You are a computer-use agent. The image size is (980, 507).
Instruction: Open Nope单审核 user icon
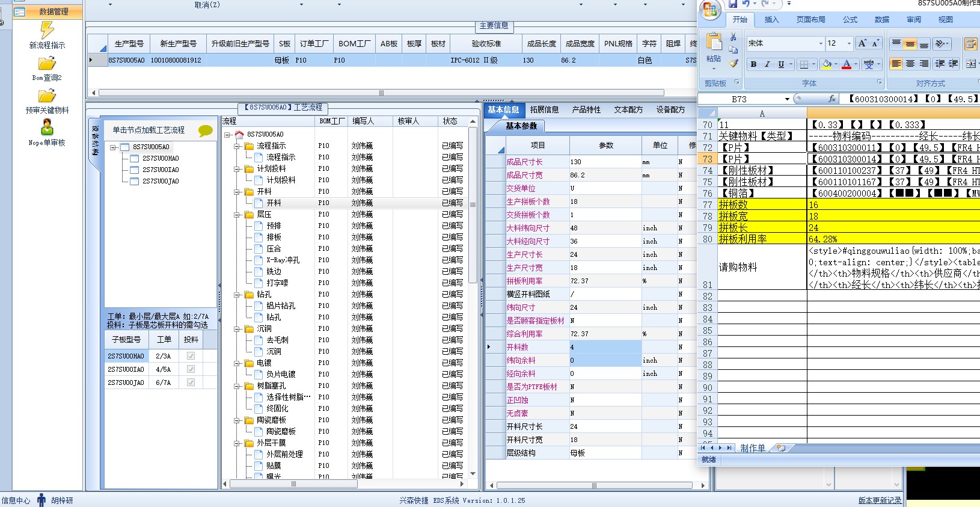(x=47, y=128)
